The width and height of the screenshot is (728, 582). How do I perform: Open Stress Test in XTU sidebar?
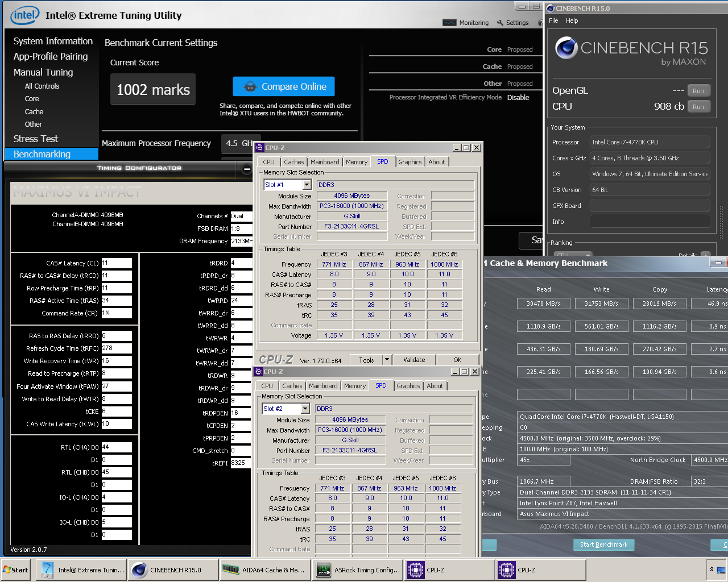click(36, 139)
